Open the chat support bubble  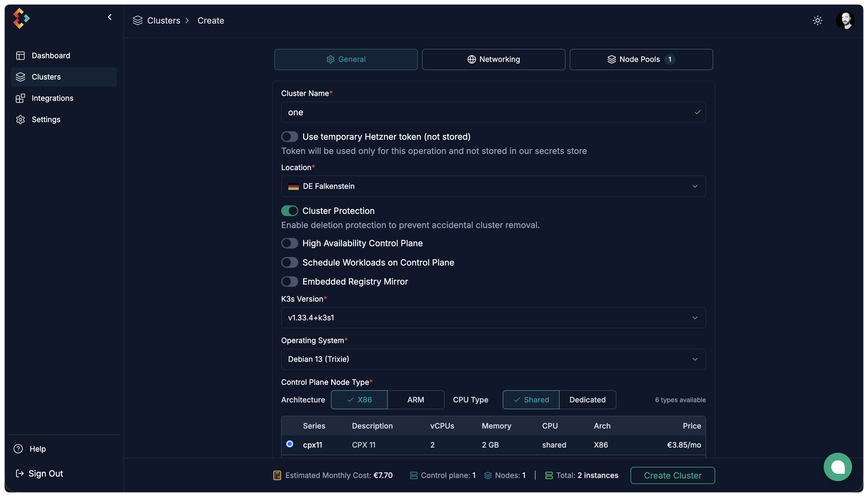point(837,467)
